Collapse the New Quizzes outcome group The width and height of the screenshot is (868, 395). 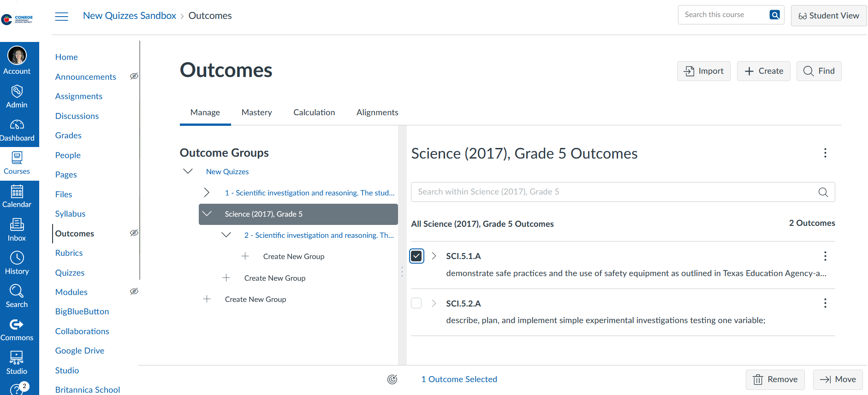click(188, 171)
